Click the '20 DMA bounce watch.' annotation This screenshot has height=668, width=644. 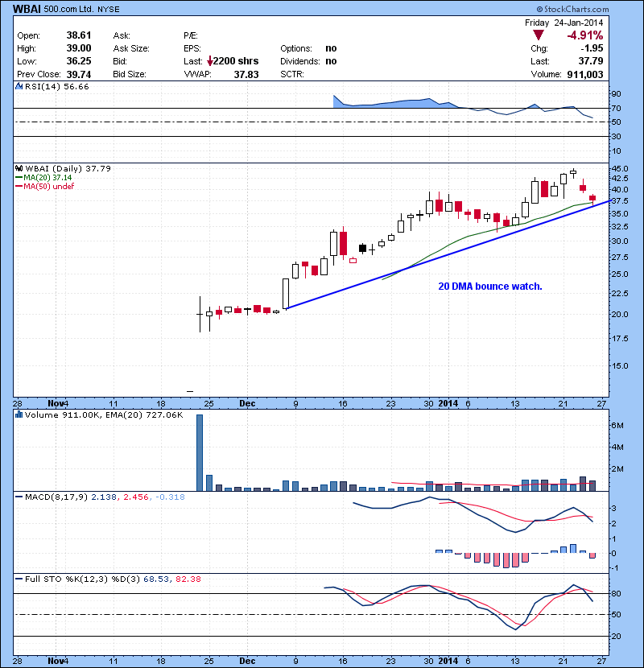point(490,287)
